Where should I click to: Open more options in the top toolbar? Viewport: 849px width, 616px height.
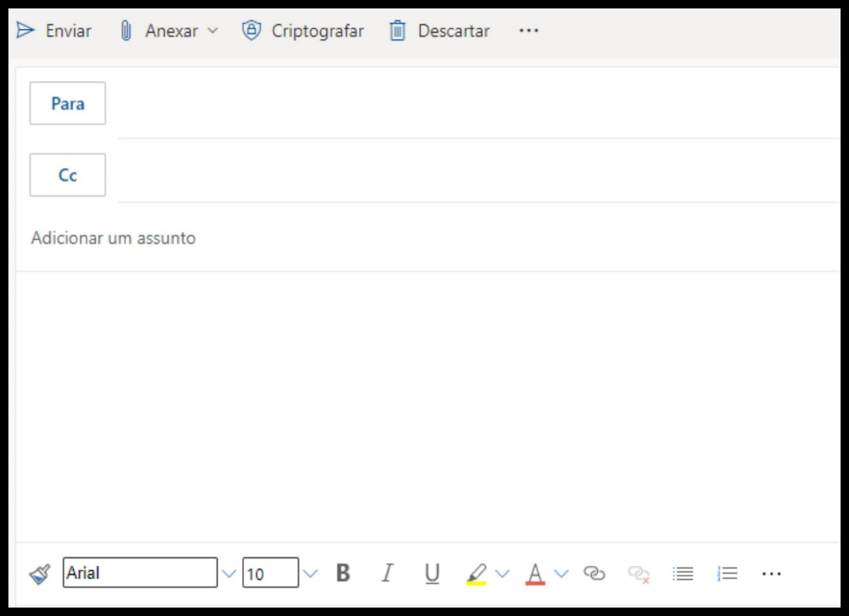528,30
